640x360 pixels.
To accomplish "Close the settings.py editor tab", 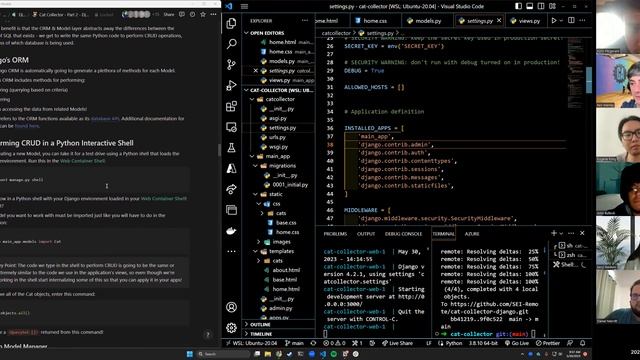I will (499, 20).
